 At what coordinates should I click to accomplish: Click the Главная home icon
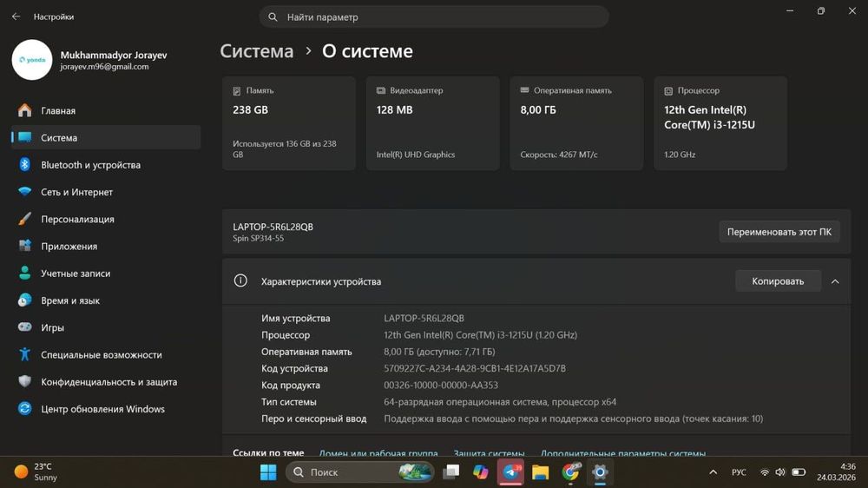coord(25,110)
